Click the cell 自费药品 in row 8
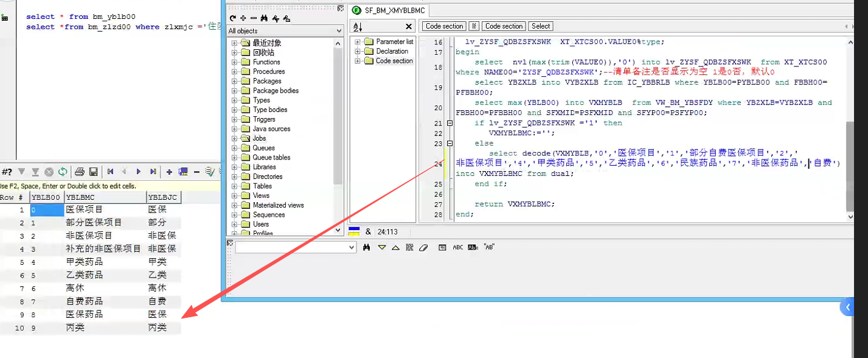Image resolution: width=868 pixels, height=358 pixels. tap(105, 301)
